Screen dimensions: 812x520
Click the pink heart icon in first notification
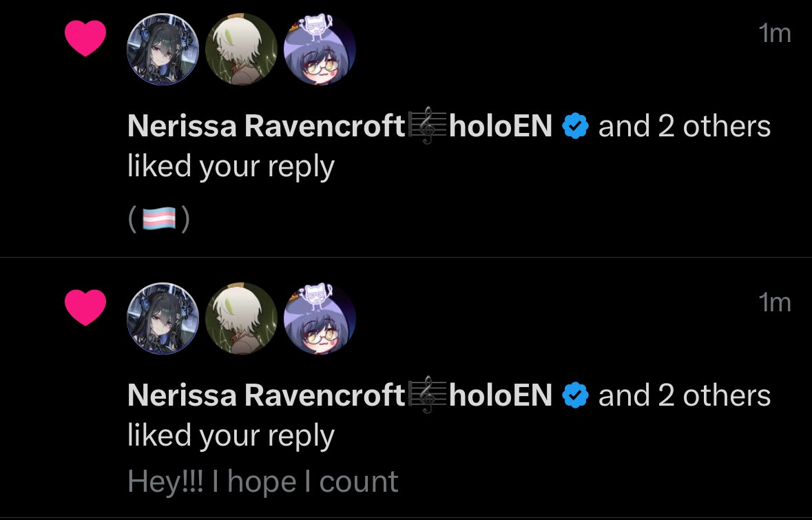(x=85, y=39)
